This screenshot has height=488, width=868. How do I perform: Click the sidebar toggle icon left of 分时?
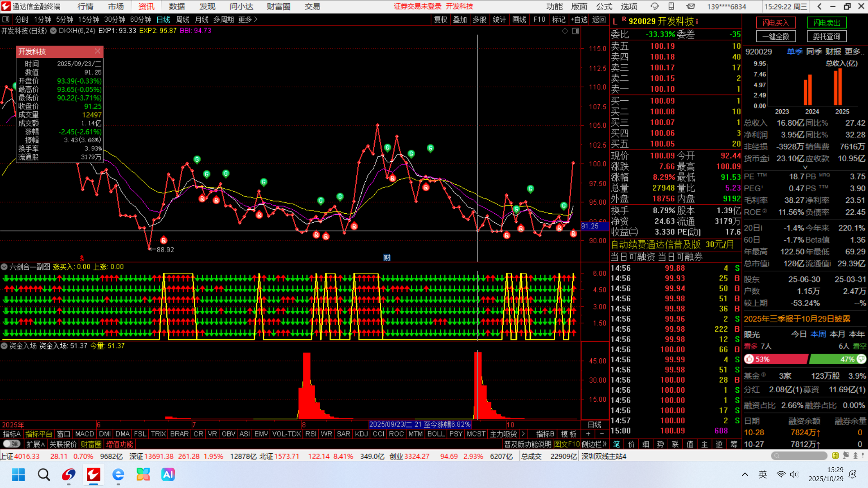point(6,19)
